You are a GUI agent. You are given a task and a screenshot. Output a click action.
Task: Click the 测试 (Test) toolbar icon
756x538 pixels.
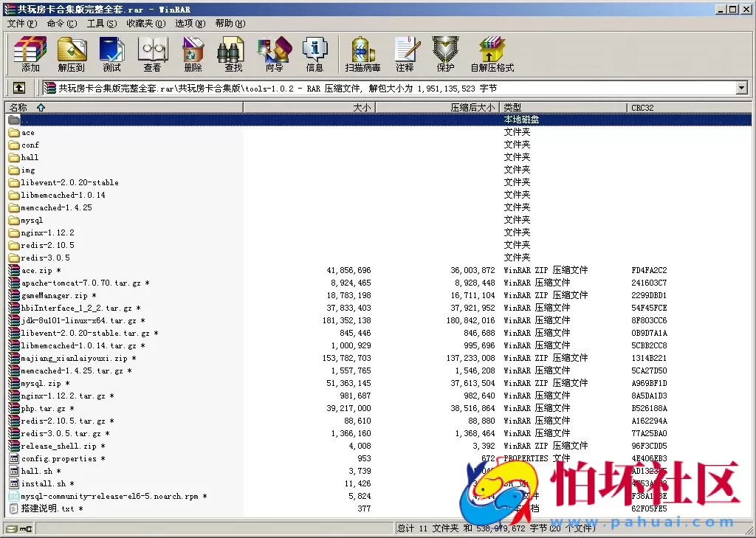pyautogui.click(x=111, y=54)
